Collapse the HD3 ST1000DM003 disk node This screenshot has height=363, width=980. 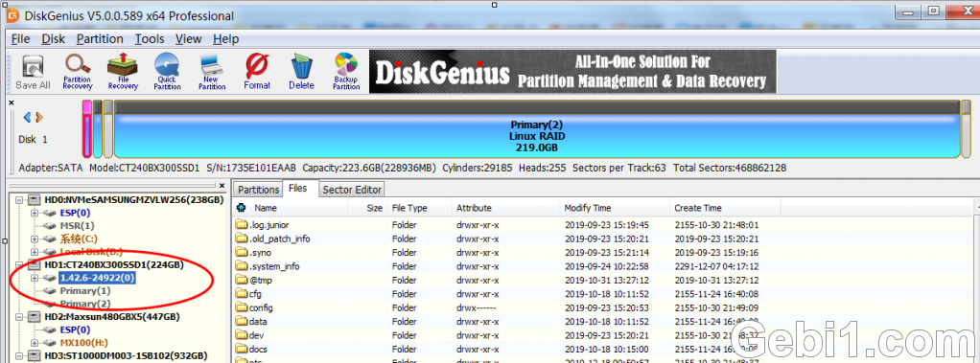click(19, 355)
